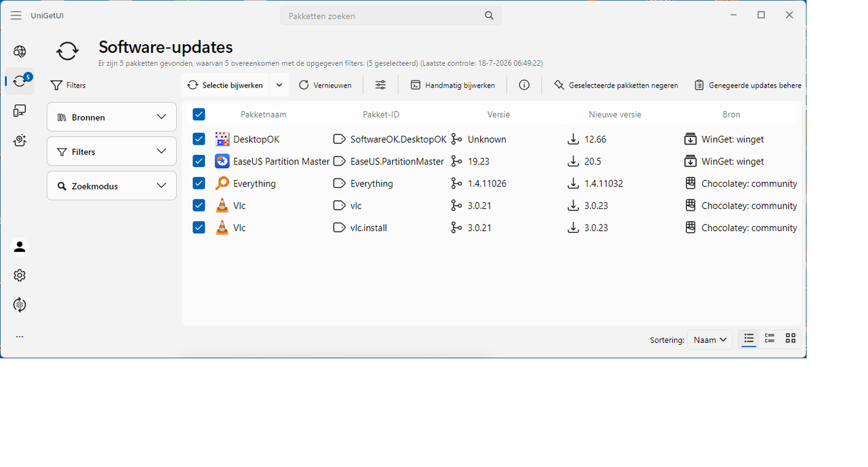
Task: Click the search magnifier icon
Action: (490, 16)
